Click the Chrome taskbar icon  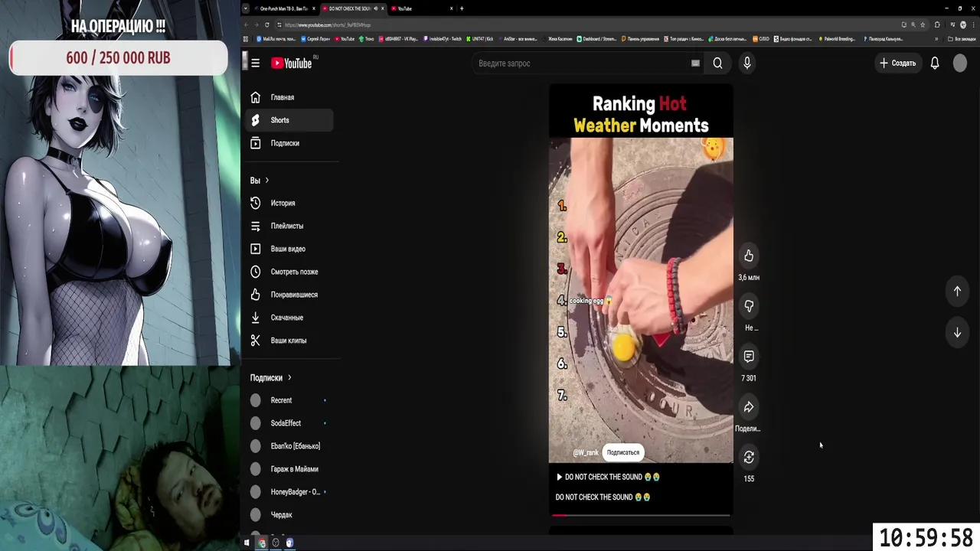[262, 543]
